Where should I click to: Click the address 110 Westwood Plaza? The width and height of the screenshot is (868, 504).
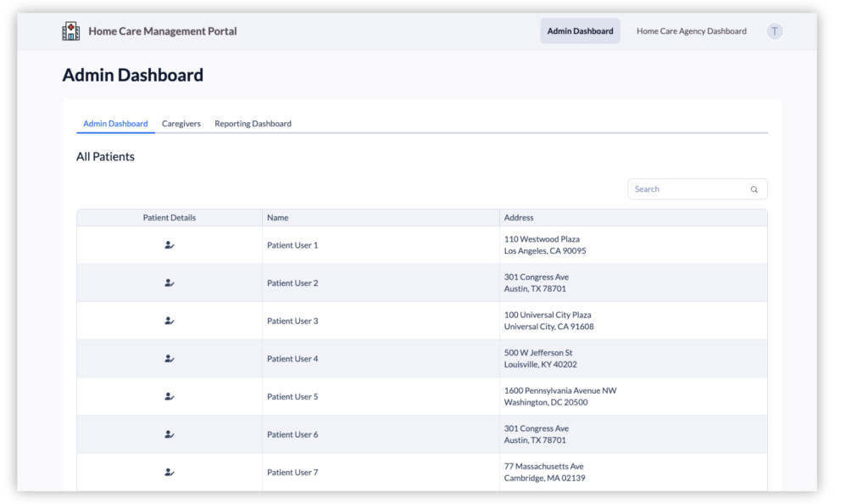pyautogui.click(x=542, y=239)
